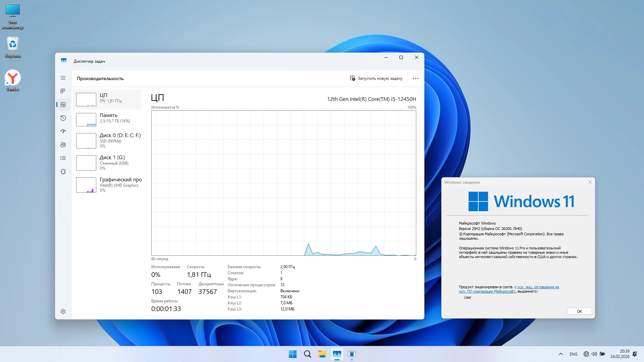This screenshot has width=644, height=362.
Task: Open the Processes page in sidebar
Action: pyautogui.click(x=63, y=91)
